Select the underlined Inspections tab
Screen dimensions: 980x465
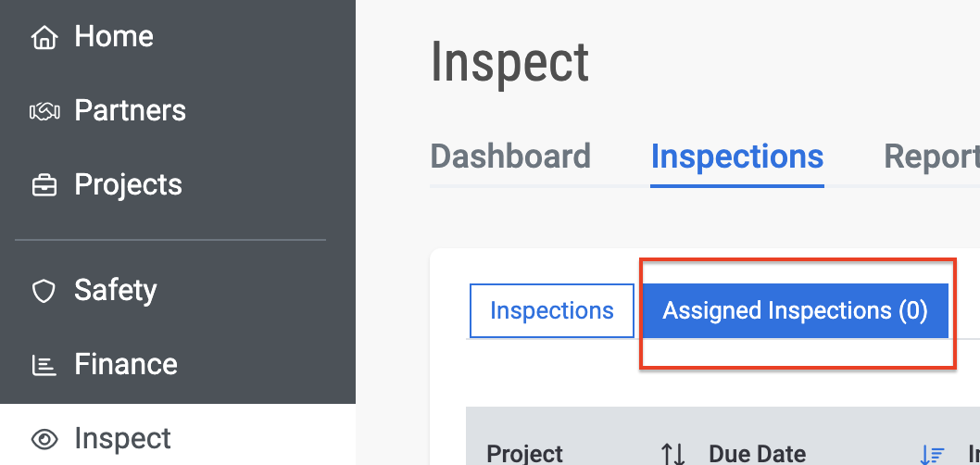(737, 157)
